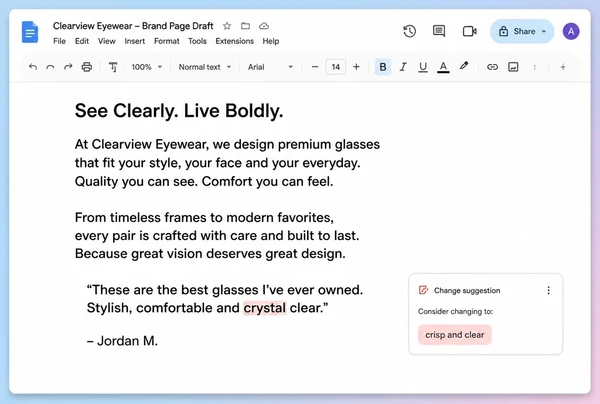
Task: Insert a link
Action: tap(492, 67)
